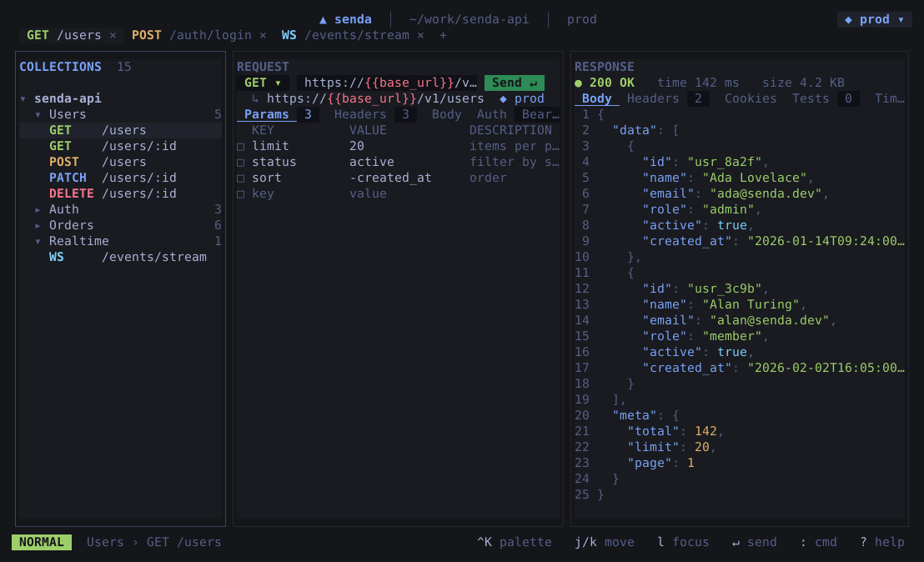Switch to WS /events/stream tab

pos(345,35)
